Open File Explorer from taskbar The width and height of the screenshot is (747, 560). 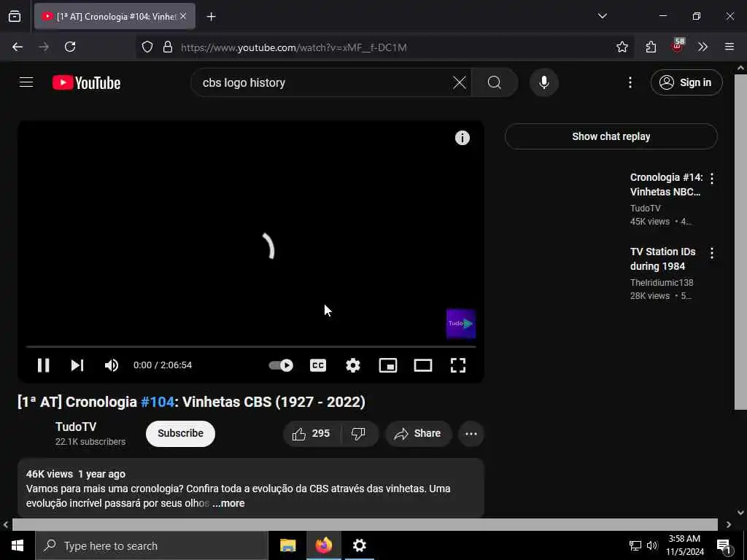tap(287, 545)
